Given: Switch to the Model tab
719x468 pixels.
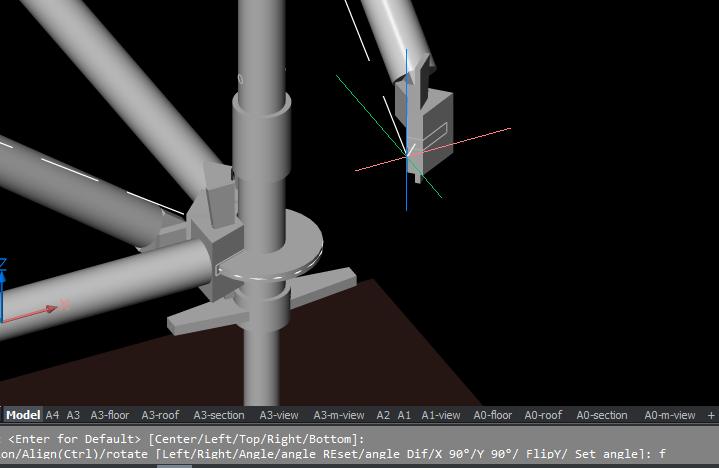Looking at the screenshot, I should point(23,415).
